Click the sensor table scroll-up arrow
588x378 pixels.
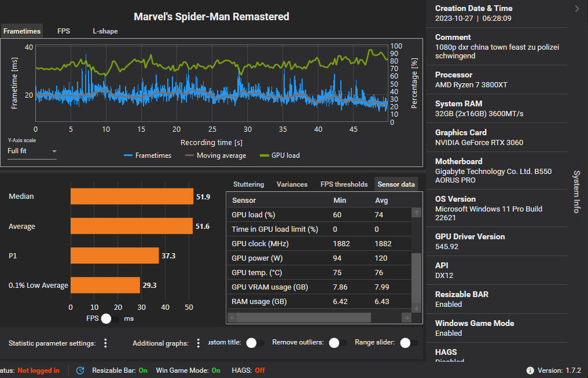(x=416, y=213)
